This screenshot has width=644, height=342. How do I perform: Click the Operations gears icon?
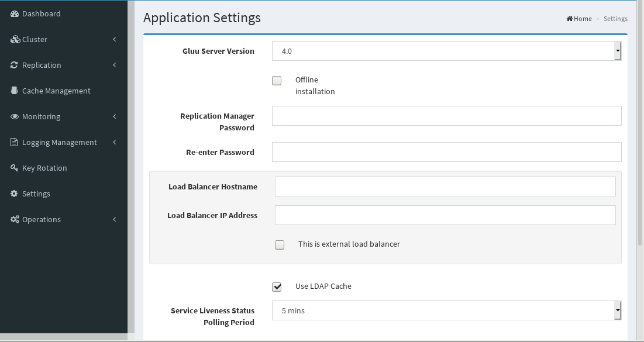(x=15, y=219)
